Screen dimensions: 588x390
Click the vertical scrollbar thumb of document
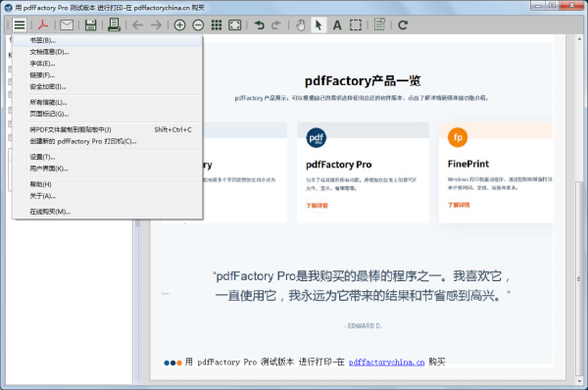578,278
